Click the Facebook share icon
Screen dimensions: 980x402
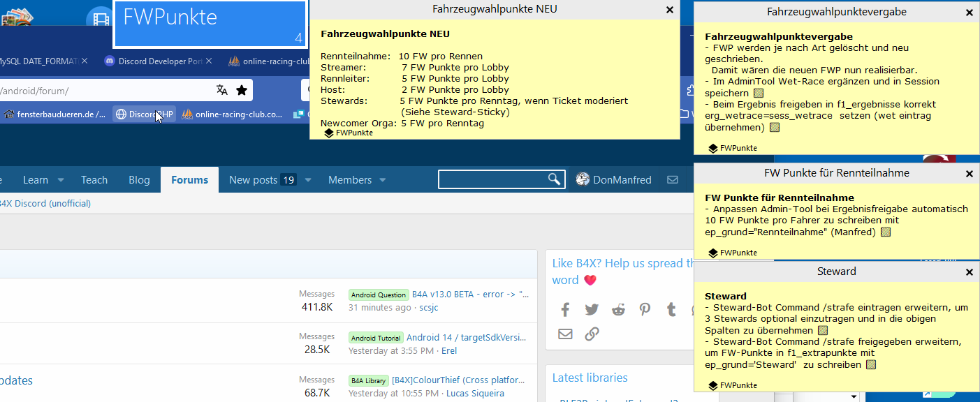point(565,310)
